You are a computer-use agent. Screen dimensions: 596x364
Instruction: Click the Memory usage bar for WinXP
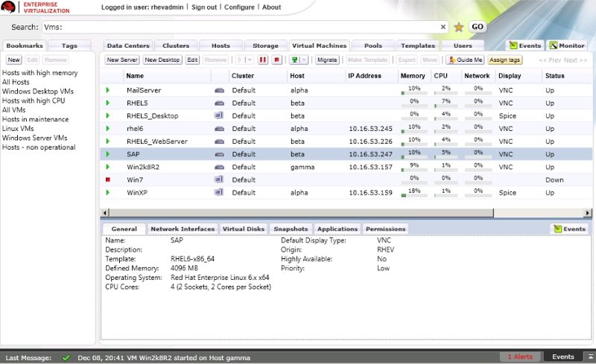point(414,195)
